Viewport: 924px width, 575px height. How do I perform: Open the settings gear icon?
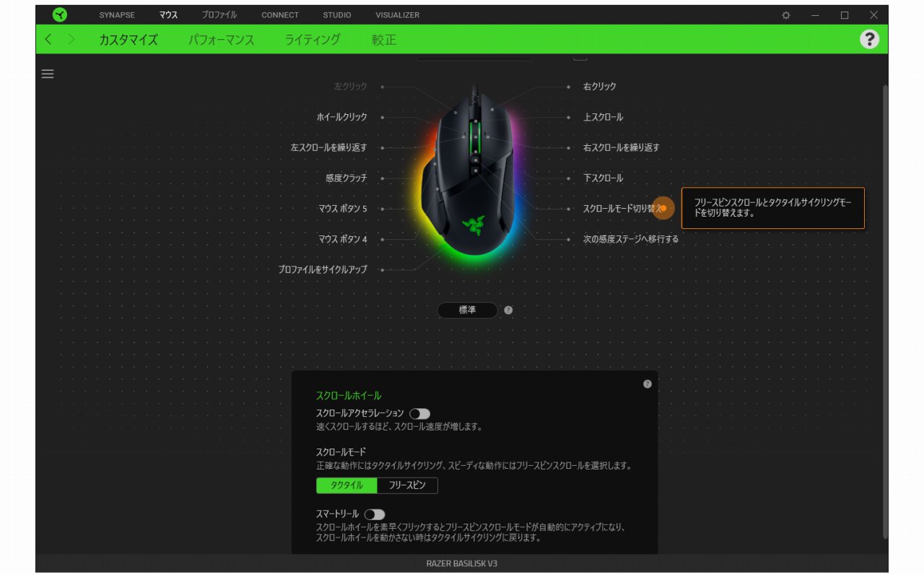(x=786, y=15)
